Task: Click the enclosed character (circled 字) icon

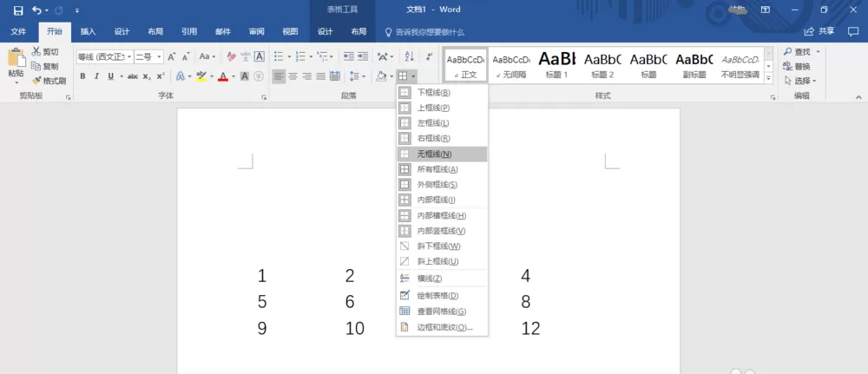Action: click(259, 75)
